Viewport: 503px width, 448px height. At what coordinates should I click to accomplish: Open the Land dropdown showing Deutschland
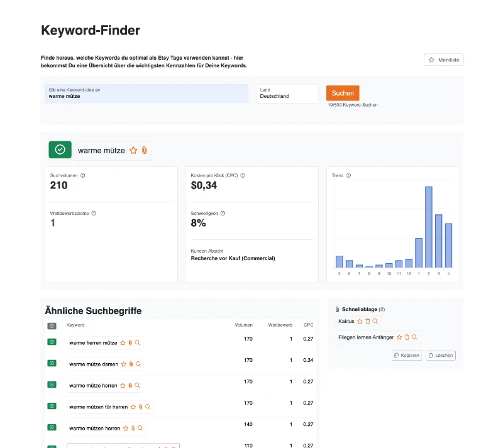[287, 94]
